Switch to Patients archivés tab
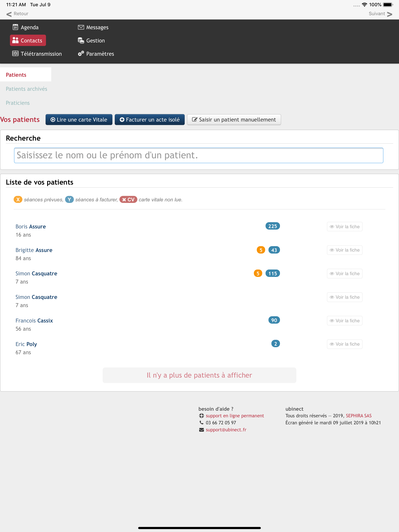399x532 pixels. pyautogui.click(x=26, y=89)
